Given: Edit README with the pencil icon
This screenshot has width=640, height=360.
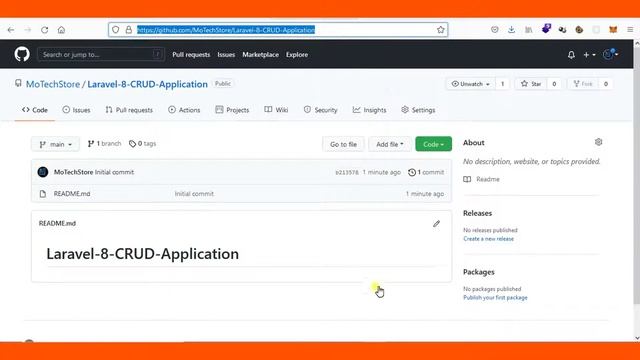Looking at the screenshot, I should coord(436,224).
